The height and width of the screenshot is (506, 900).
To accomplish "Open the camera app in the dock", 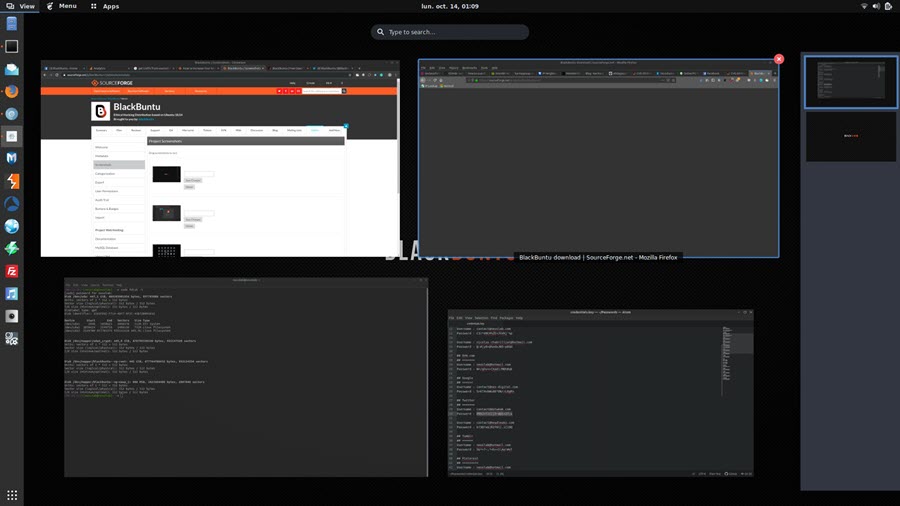I will (x=11, y=316).
